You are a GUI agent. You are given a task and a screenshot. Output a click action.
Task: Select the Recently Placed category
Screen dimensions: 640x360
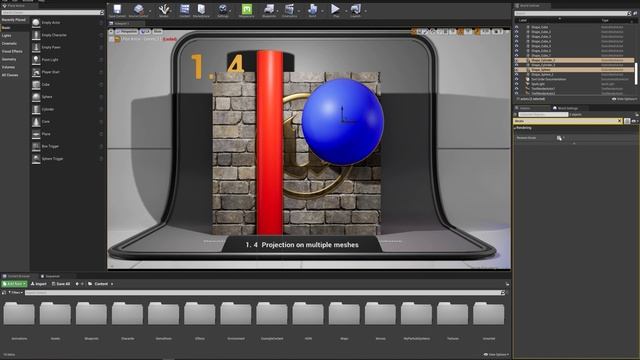pyautogui.click(x=14, y=20)
